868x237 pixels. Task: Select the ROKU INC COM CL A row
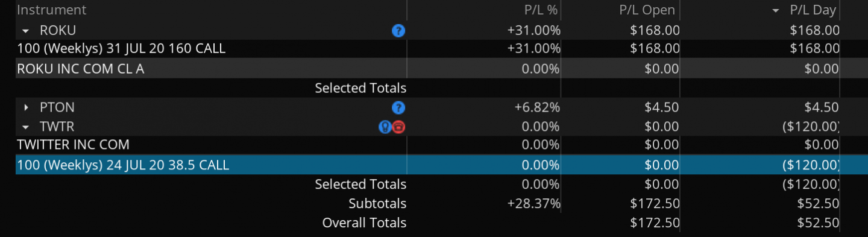click(428, 69)
